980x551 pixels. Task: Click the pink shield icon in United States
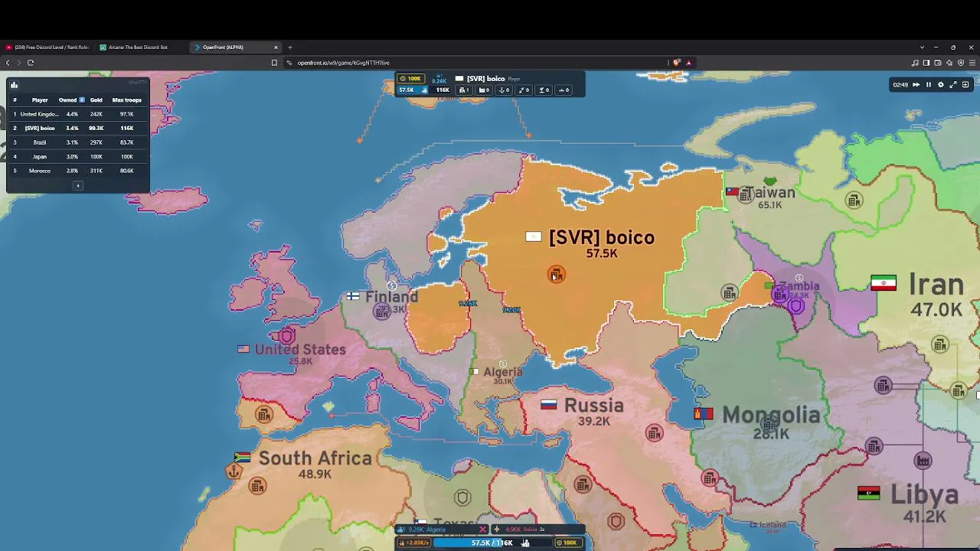click(286, 335)
